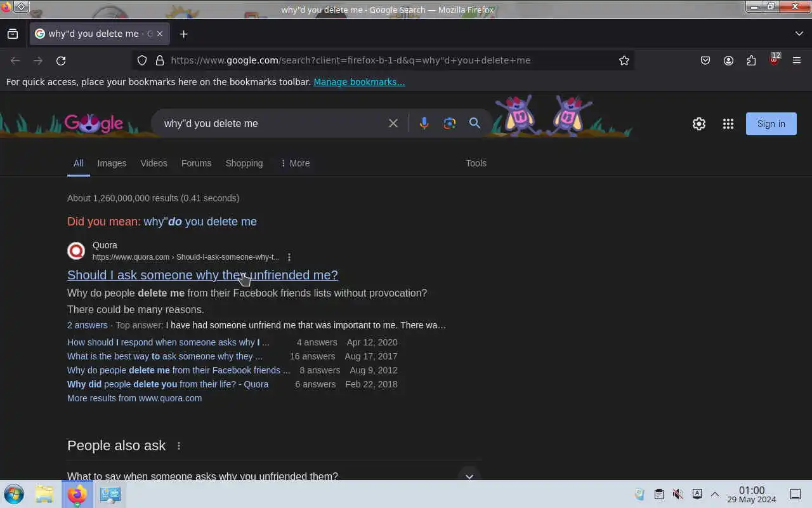Click the clipboard tray icon
The image size is (812, 508).
659,494
